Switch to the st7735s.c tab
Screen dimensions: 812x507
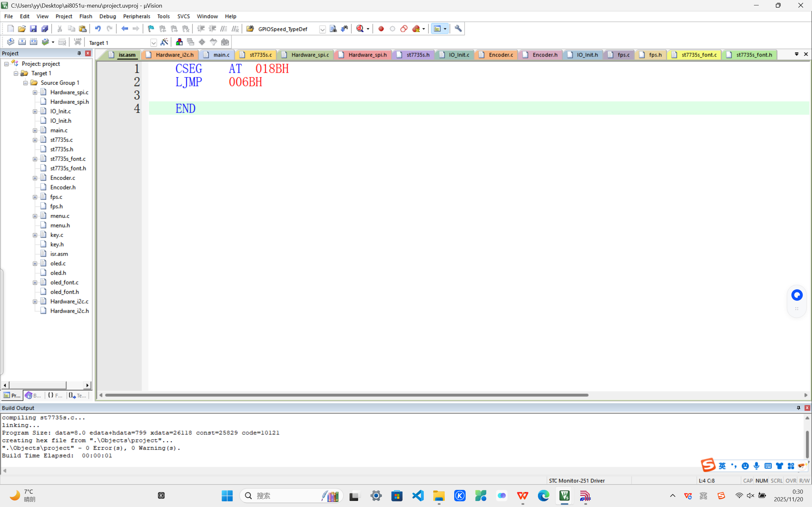pos(260,55)
